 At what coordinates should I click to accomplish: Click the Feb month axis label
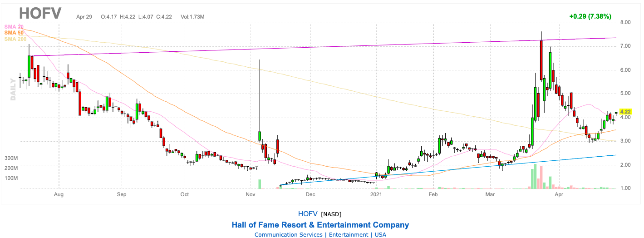point(433,194)
